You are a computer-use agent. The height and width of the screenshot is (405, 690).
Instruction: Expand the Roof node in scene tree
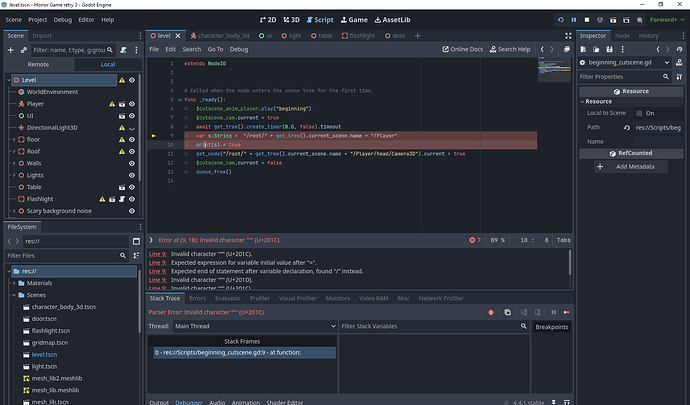click(x=14, y=151)
